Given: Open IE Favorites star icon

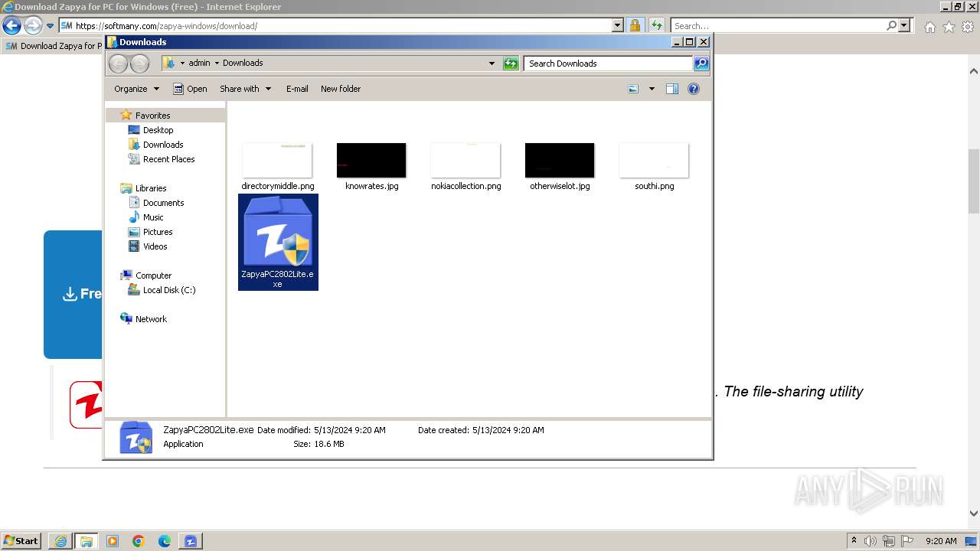Looking at the screenshot, I should tap(949, 27).
